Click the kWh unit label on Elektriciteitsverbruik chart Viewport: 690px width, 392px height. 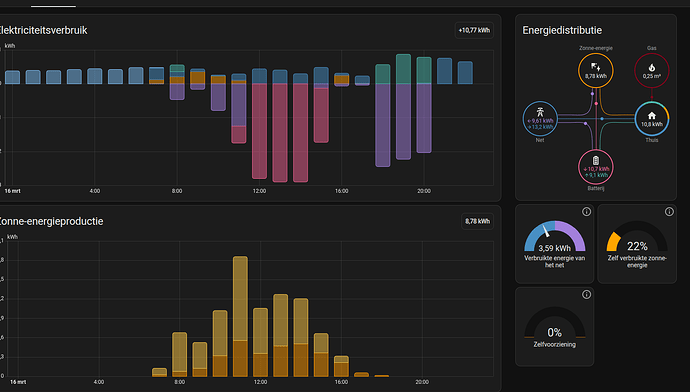[10, 46]
